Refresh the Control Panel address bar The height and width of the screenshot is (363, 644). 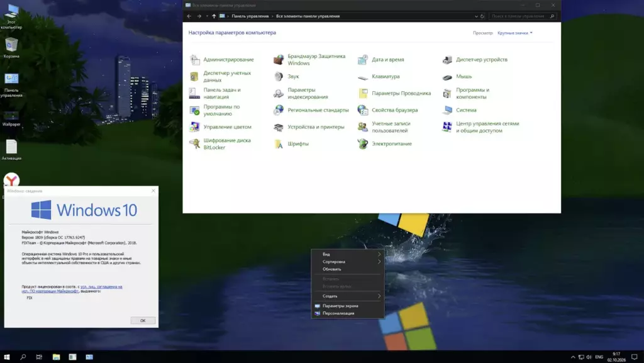[x=482, y=16]
